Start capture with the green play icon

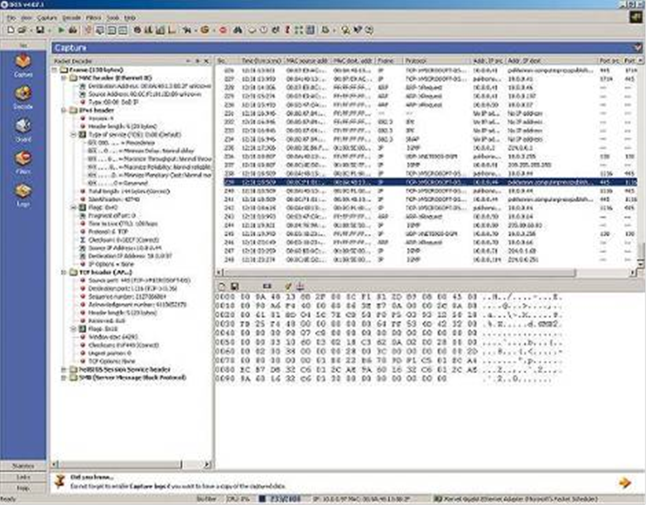click(x=61, y=30)
